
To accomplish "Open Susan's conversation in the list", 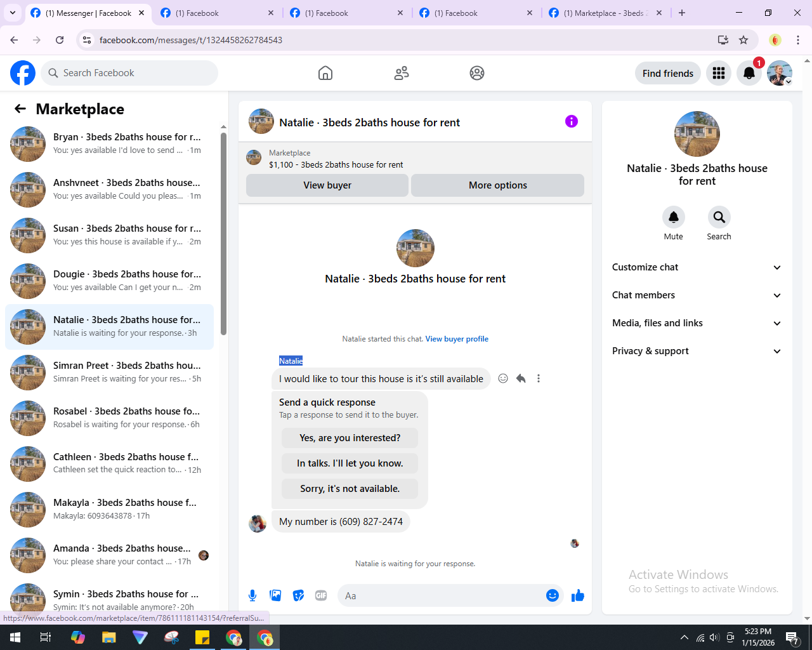I will click(109, 235).
